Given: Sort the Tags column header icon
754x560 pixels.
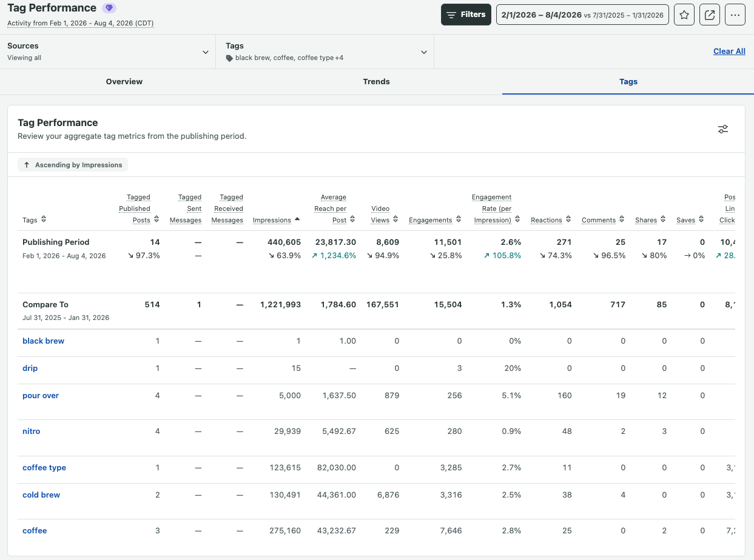Looking at the screenshot, I should coord(44,219).
